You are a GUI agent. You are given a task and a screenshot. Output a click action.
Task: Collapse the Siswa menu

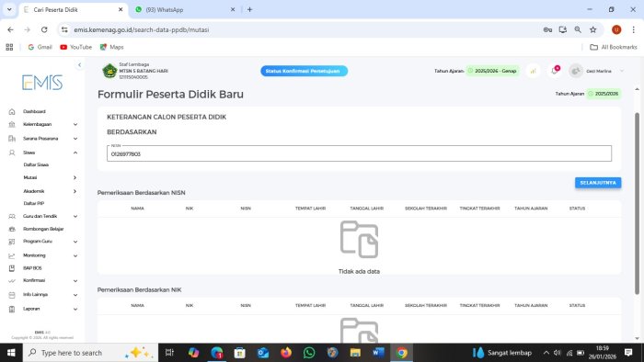tap(75, 153)
